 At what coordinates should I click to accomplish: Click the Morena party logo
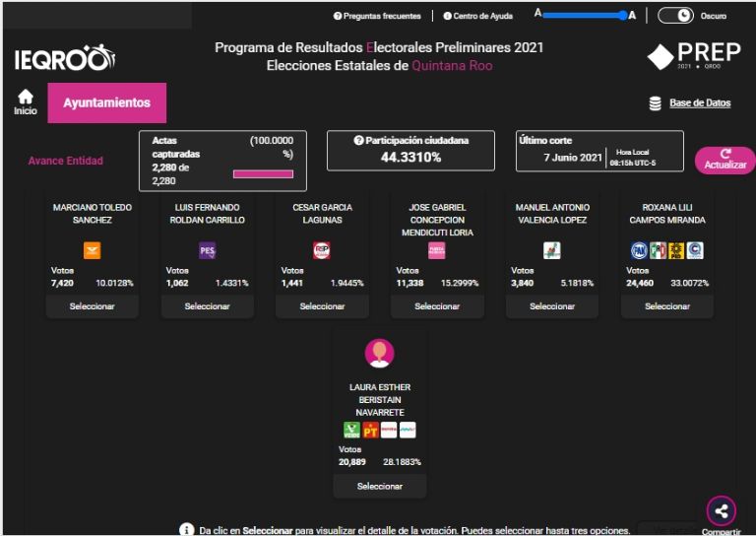(389, 430)
